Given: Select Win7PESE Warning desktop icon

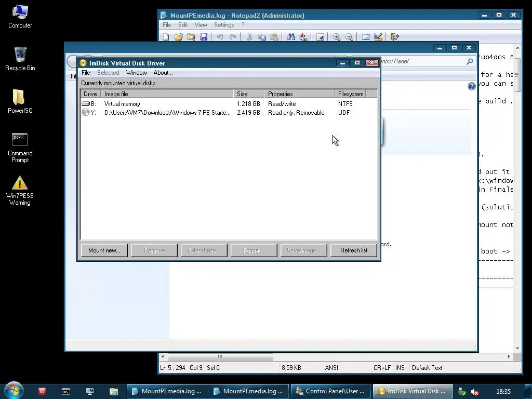Looking at the screenshot, I should pos(20,191).
